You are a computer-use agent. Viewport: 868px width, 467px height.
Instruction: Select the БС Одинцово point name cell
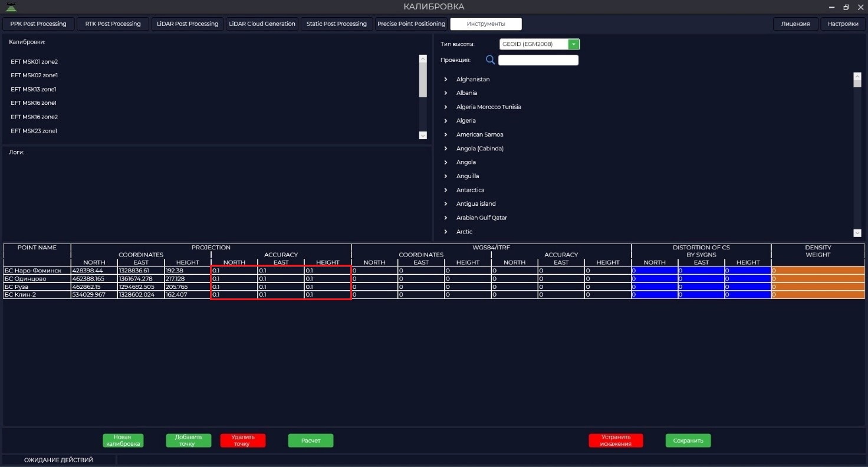[37, 279]
